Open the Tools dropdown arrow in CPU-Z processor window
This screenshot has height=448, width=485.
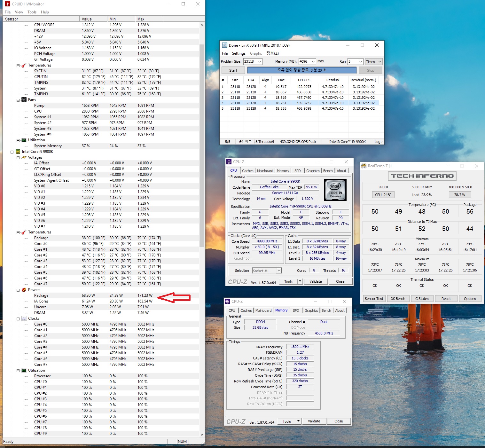click(x=300, y=281)
